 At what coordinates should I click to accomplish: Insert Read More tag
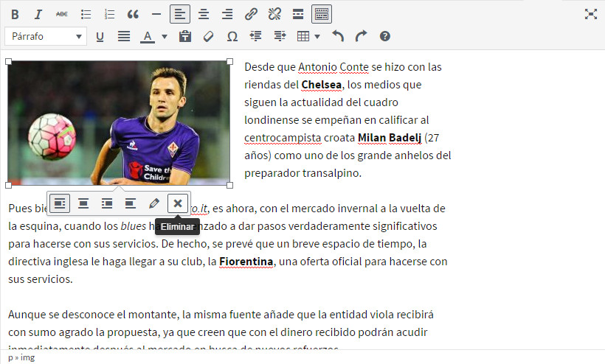[298, 15]
